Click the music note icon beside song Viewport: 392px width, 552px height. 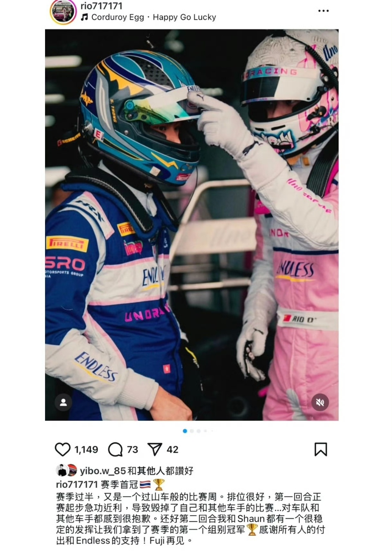click(84, 17)
